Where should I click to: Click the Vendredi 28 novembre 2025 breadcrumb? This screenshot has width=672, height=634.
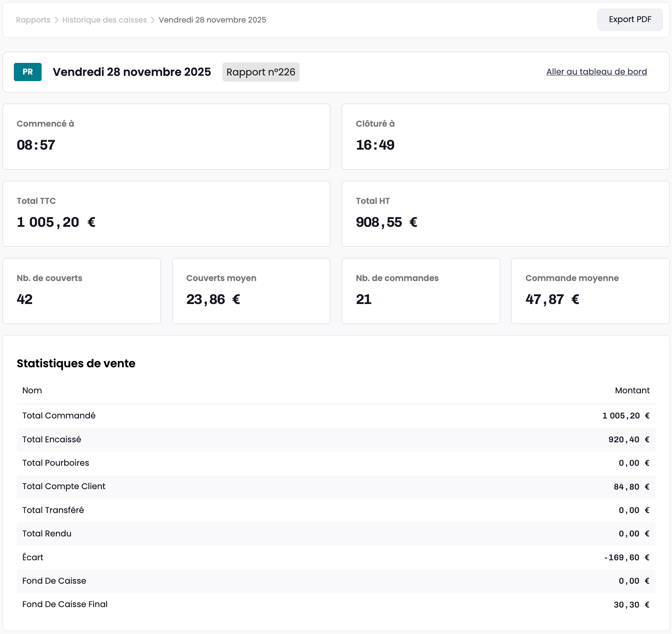tap(212, 20)
